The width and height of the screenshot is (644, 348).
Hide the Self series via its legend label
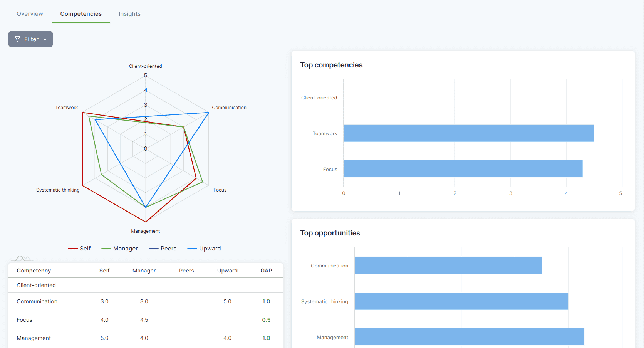(x=85, y=249)
